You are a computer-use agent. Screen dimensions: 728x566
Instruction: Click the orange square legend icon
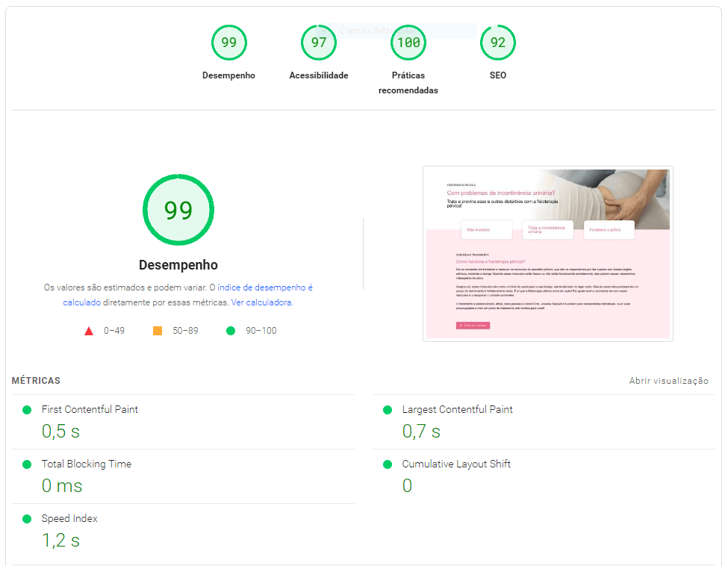(158, 331)
